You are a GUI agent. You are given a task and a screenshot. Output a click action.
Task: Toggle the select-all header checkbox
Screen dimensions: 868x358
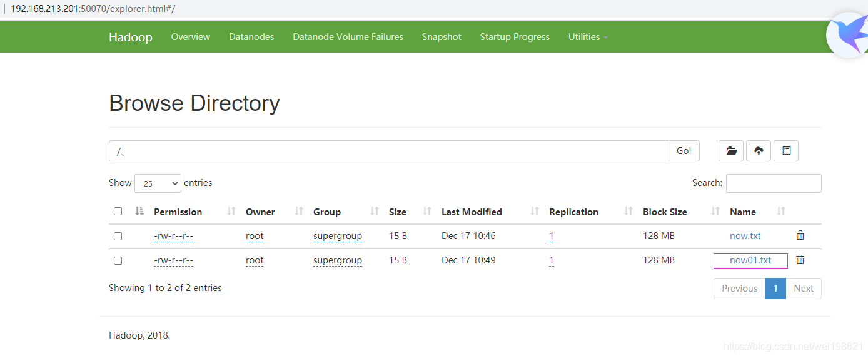(118, 211)
